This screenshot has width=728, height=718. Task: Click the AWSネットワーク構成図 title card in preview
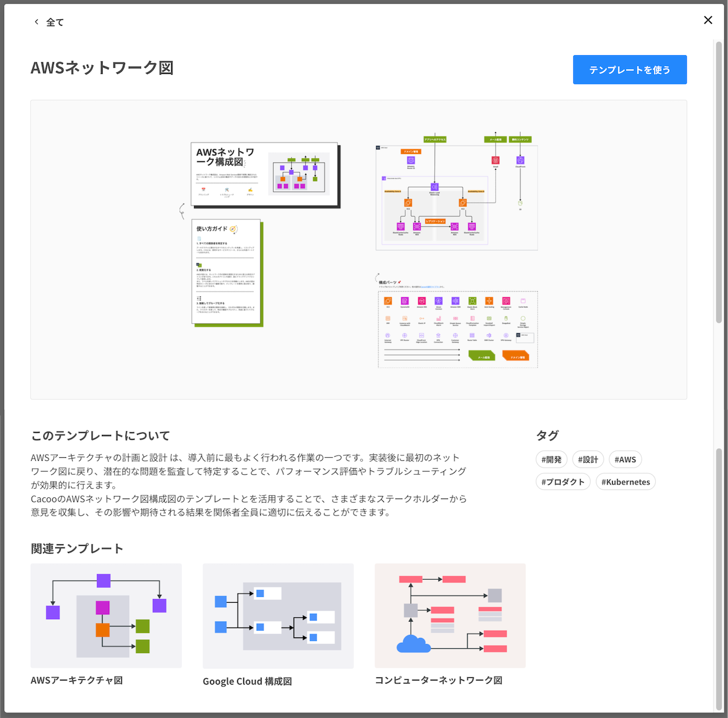[x=265, y=175]
